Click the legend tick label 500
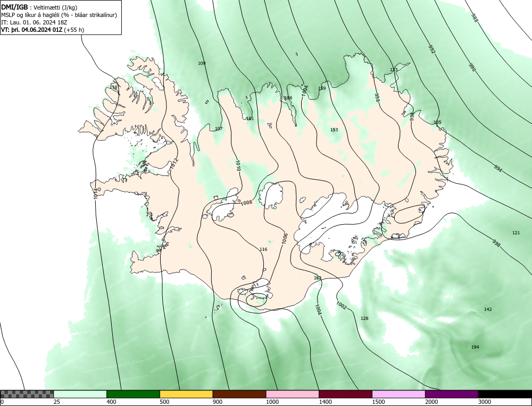 (x=164, y=402)
